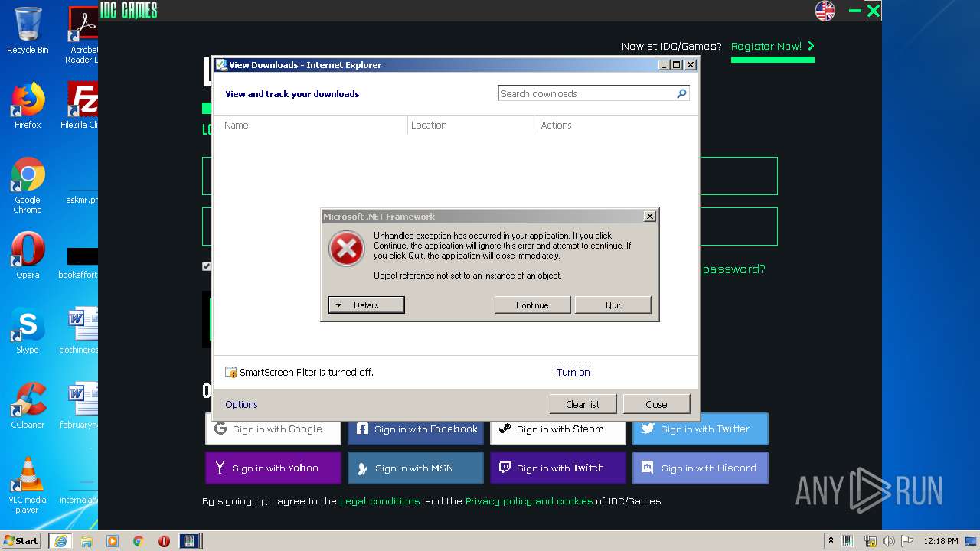Expand Details in the error dialog
Image resolution: width=980 pixels, height=551 pixels.
pyautogui.click(x=366, y=305)
